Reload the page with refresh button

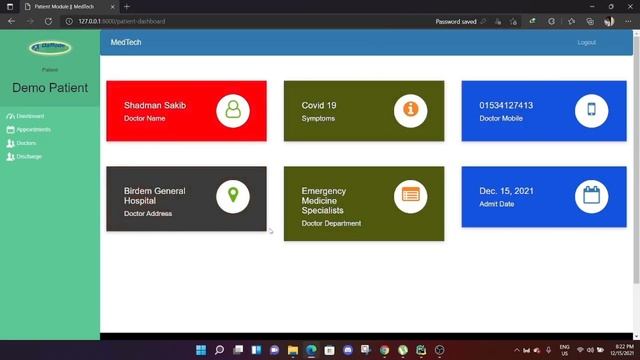(48, 21)
